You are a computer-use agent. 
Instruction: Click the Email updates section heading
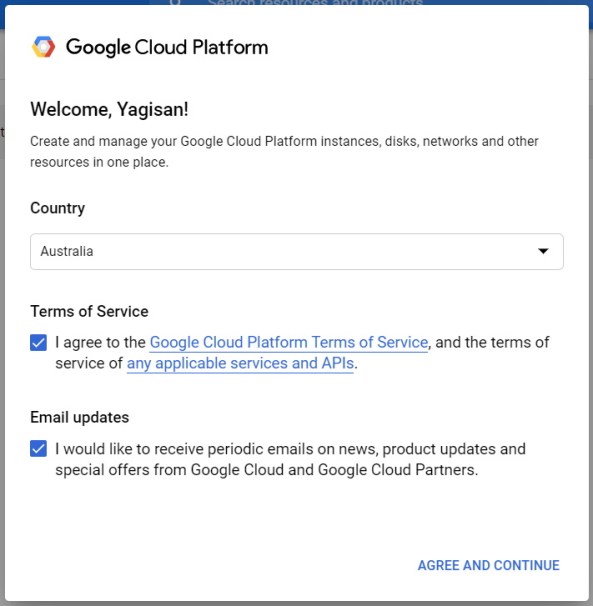coord(80,417)
